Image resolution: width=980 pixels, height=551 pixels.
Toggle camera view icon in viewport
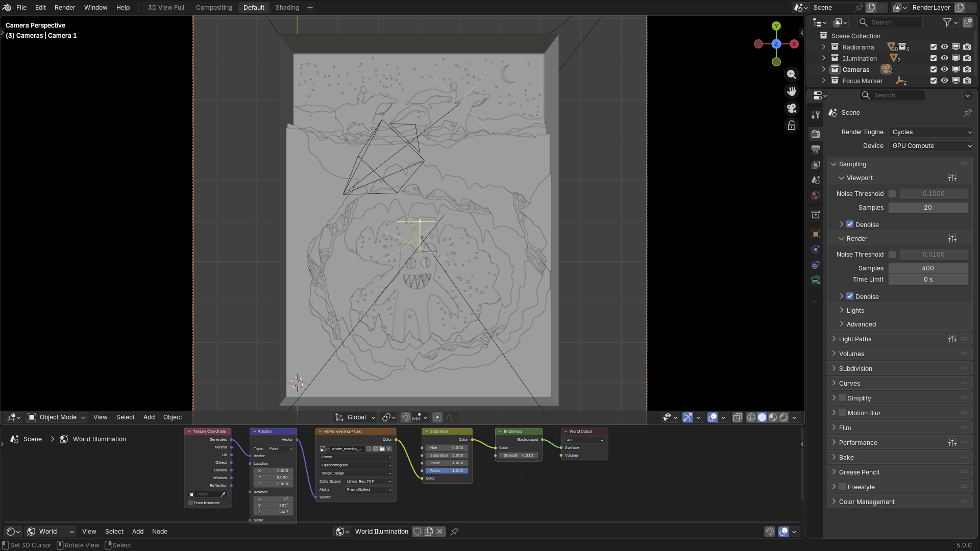(x=791, y=108)
